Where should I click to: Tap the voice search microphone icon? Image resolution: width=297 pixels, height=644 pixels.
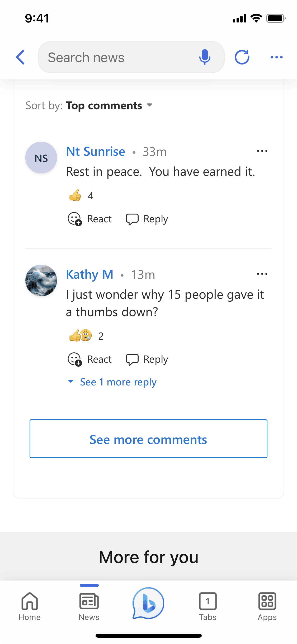pyautogui.click(x=205, y=57)
